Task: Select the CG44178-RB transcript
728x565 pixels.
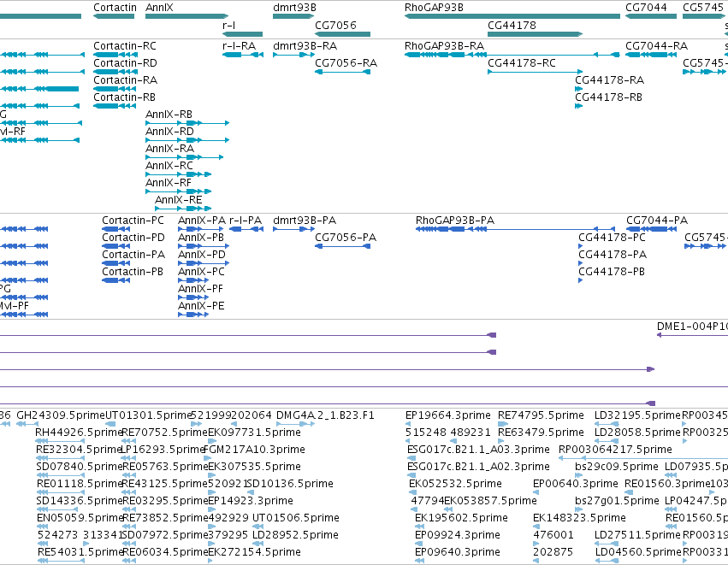Action: [578, 106]
